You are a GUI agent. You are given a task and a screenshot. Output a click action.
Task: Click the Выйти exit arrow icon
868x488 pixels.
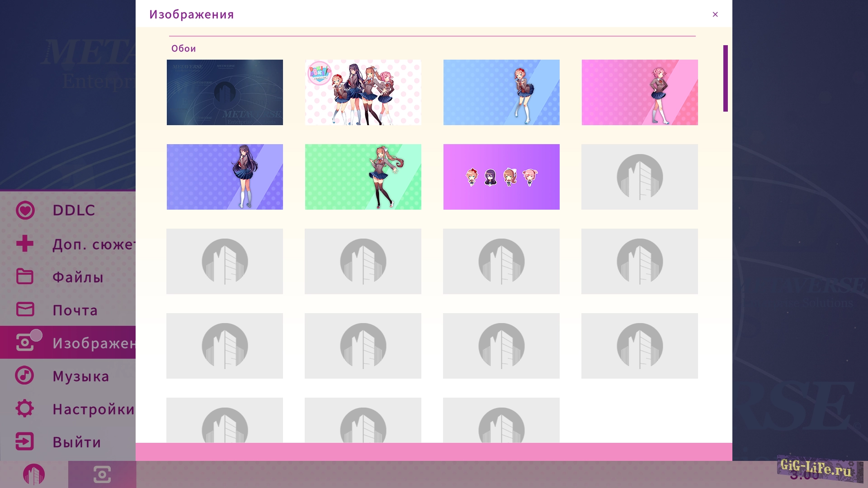coord(24,441)
